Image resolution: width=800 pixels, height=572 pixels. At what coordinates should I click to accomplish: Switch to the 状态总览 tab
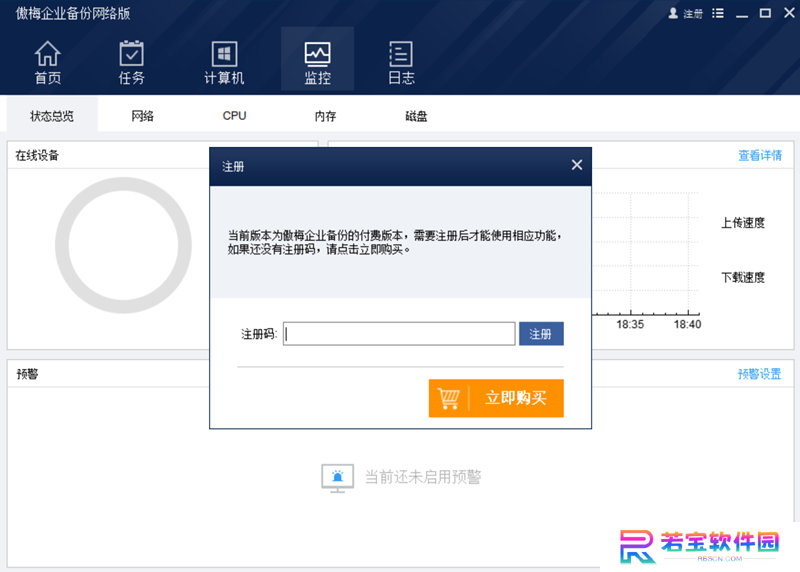click(52, 116)
